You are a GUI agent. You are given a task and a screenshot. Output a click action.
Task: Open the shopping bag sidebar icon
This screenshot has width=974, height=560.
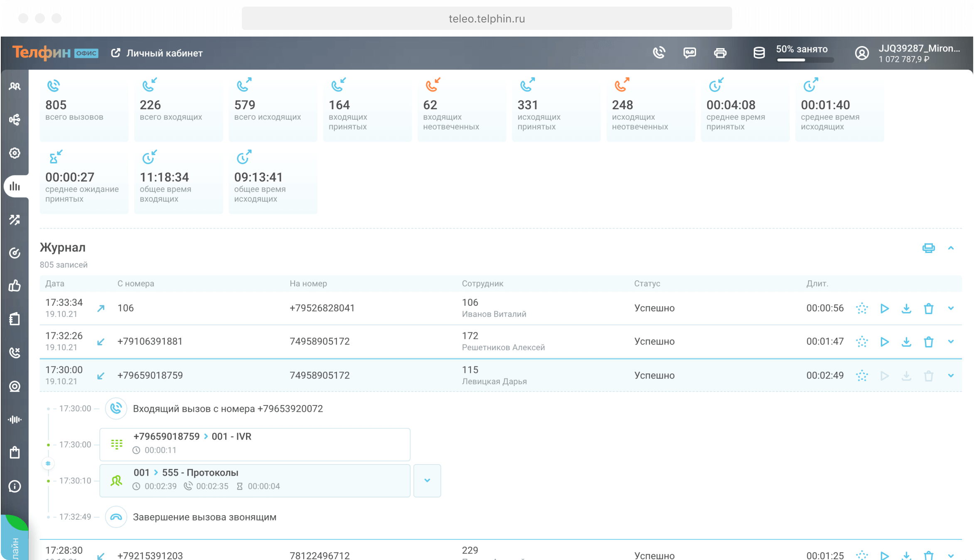15,452
